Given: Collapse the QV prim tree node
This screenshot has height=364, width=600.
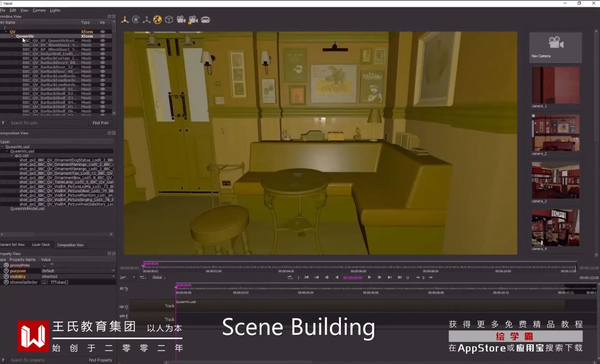Looking at the screenshot, I should 6,32.
